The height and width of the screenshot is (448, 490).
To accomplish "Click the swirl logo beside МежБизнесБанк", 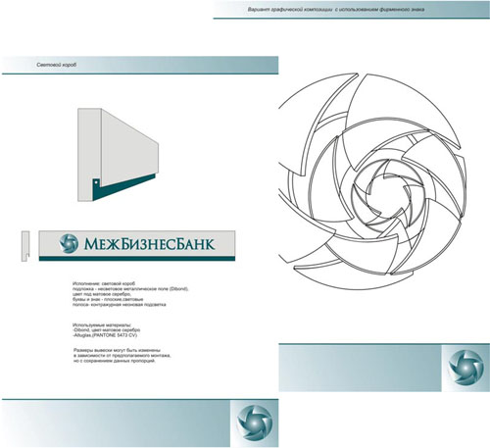I will point(69,243).
